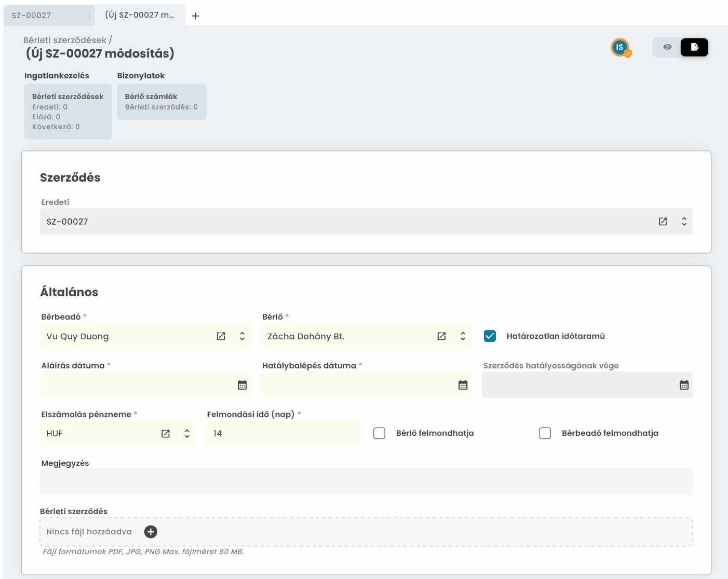Enable Bérlő felmondhatja checkbox
This screenshot has width=728, height=579.
380,433
